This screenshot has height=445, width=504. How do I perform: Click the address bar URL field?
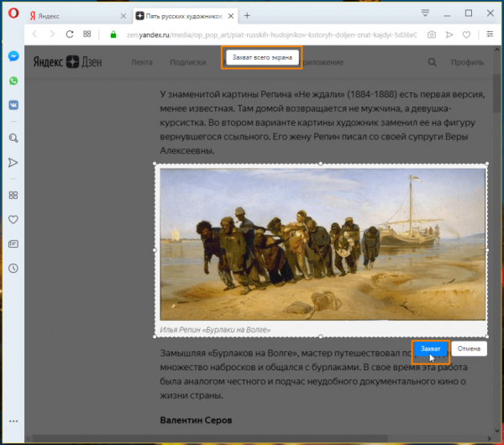[x=271, y=34]
